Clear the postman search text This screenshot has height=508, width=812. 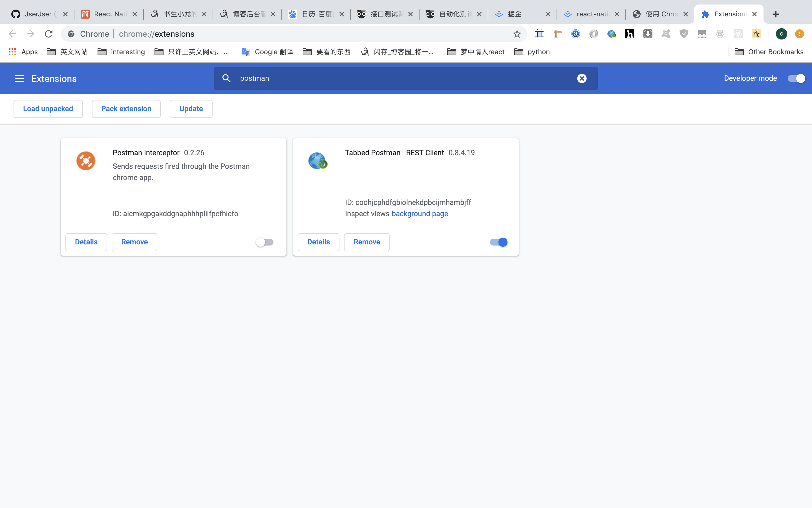pyautogui.click(x=582, y=78)
